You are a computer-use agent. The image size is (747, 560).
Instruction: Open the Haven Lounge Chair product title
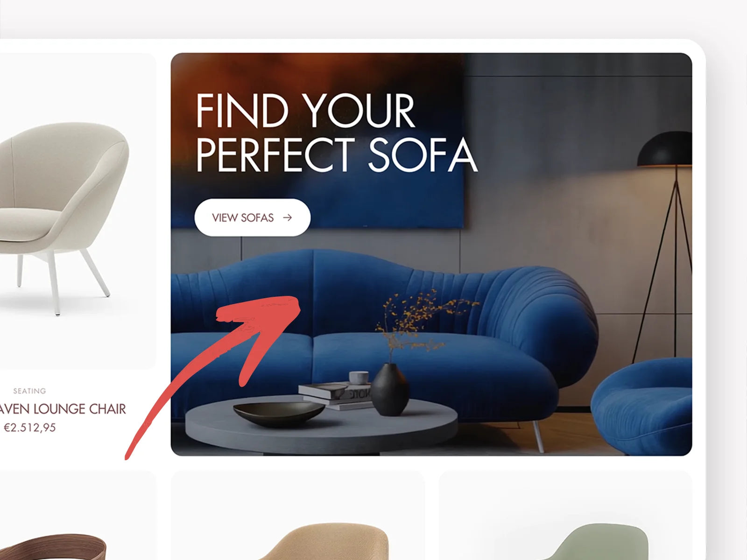point(63,409)
